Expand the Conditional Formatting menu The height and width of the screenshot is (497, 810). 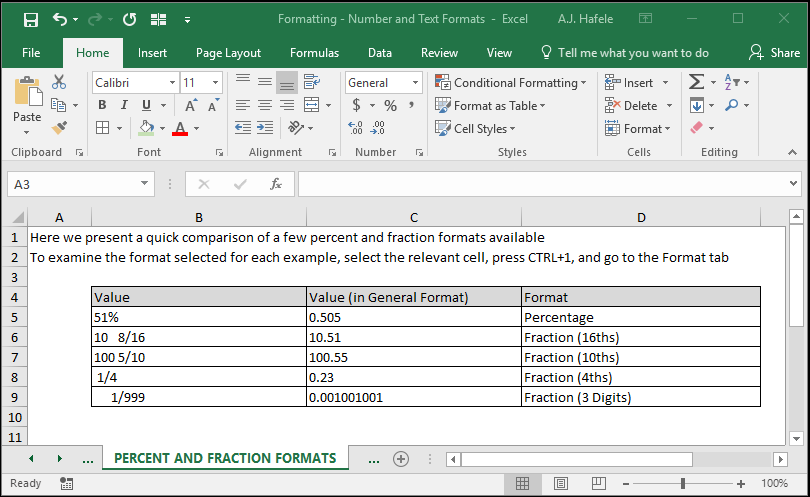pyautogui.click(x=511, y=83)
